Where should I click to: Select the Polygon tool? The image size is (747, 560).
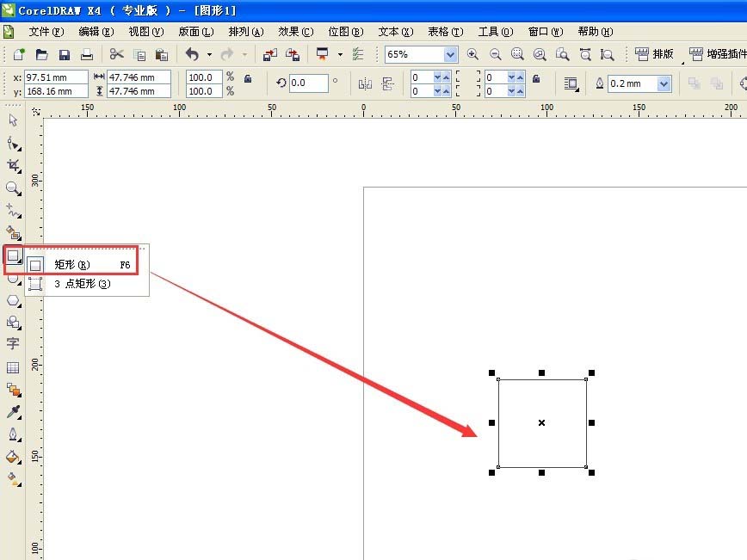pos(12,300)
